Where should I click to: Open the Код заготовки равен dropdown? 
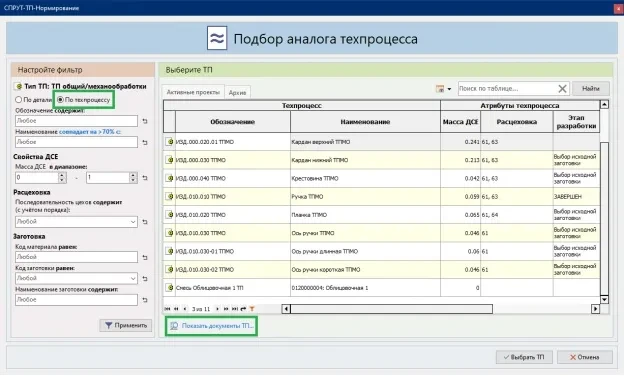point(133,279)
